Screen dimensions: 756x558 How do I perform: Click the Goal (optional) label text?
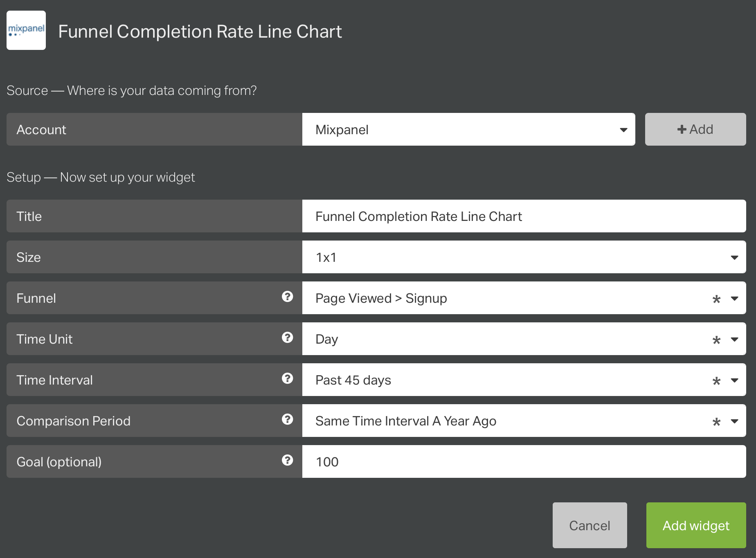(59, 462)
